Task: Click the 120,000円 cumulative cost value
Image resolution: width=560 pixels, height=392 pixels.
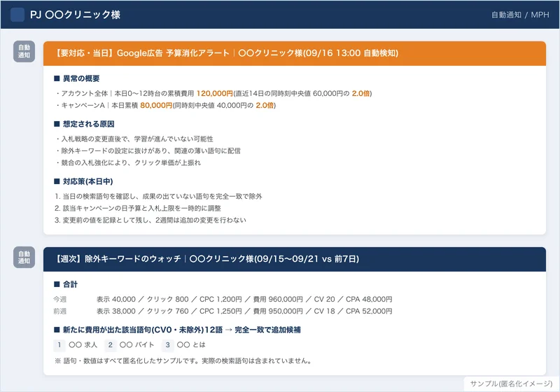Action: coord(215,93)
